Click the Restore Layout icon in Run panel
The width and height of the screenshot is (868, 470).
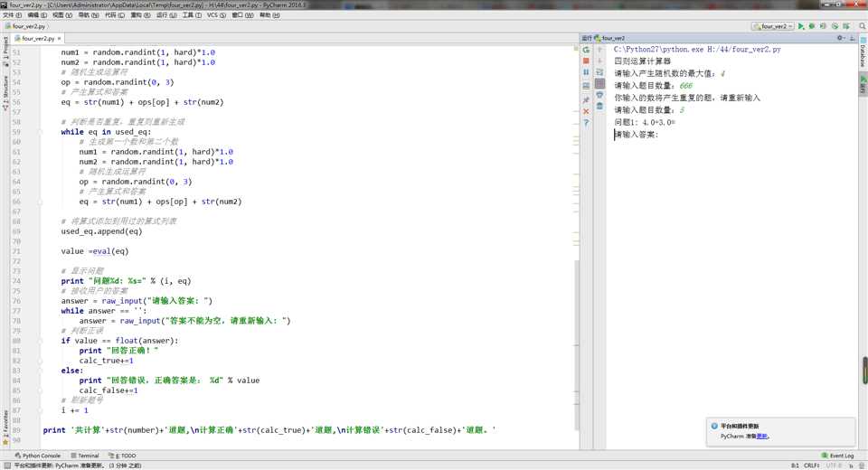586,86
